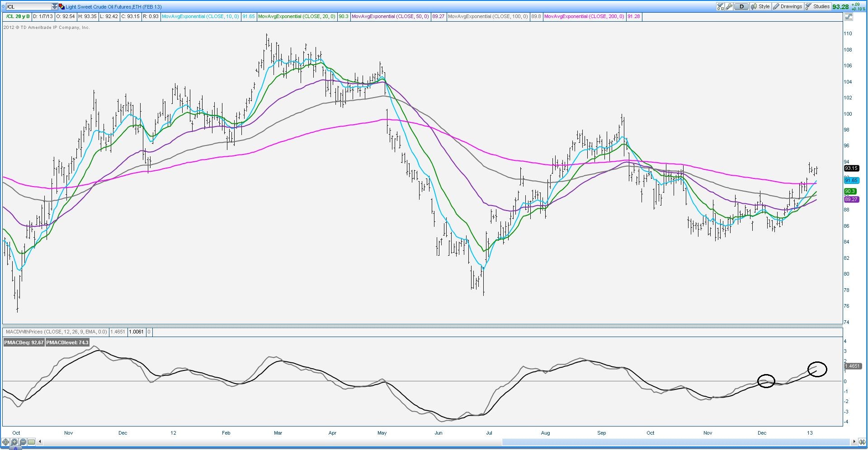This screenshot has height=450, width=868.
Task: Click the 89.27 purple EMA price bubble
Action: coord(851,199)
